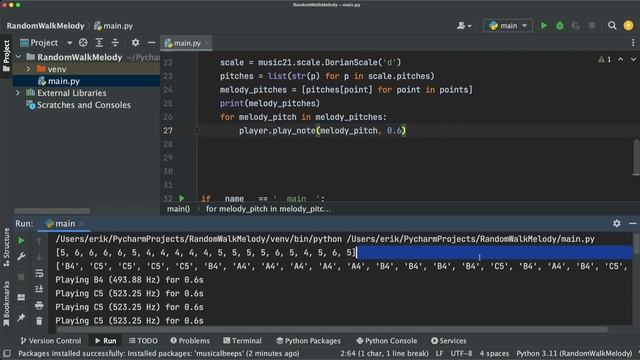640x360 pixels.
Task: Click main.py in navigation bar
Action: pos(114,26)
